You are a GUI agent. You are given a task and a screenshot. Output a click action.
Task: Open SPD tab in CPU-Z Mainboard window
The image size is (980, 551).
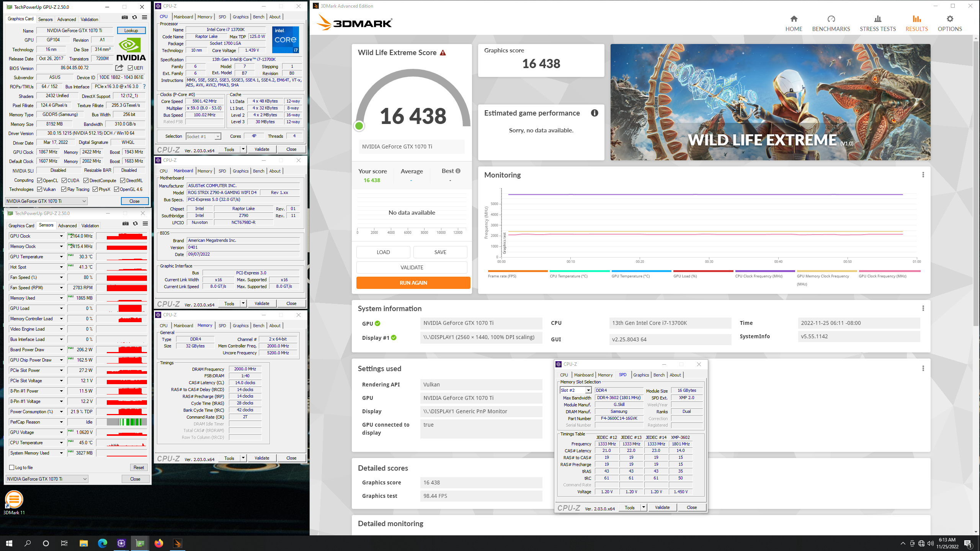pos(222,171)
